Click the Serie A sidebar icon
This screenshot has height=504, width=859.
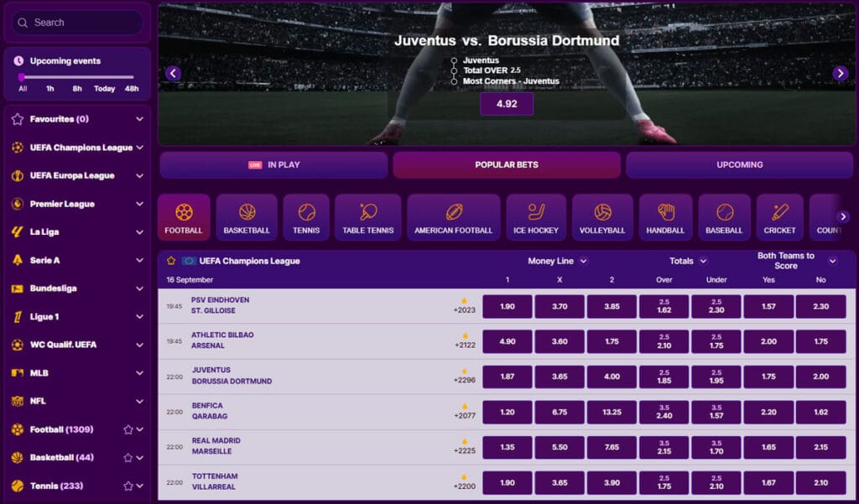click(18, 260)
